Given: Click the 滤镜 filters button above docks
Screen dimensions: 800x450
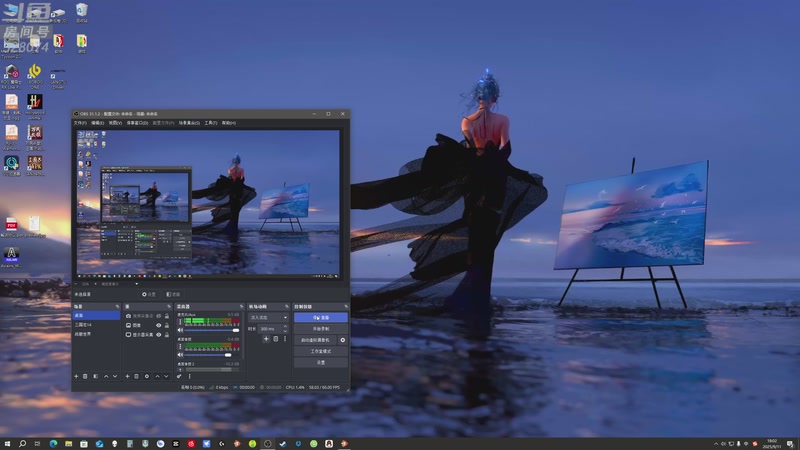Looking at the screenshot, I should (173, 294).
